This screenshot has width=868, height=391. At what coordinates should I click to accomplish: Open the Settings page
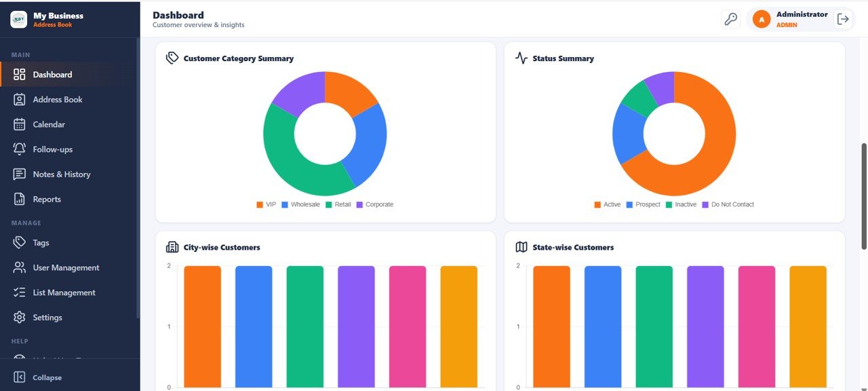[x=69, y=318]
